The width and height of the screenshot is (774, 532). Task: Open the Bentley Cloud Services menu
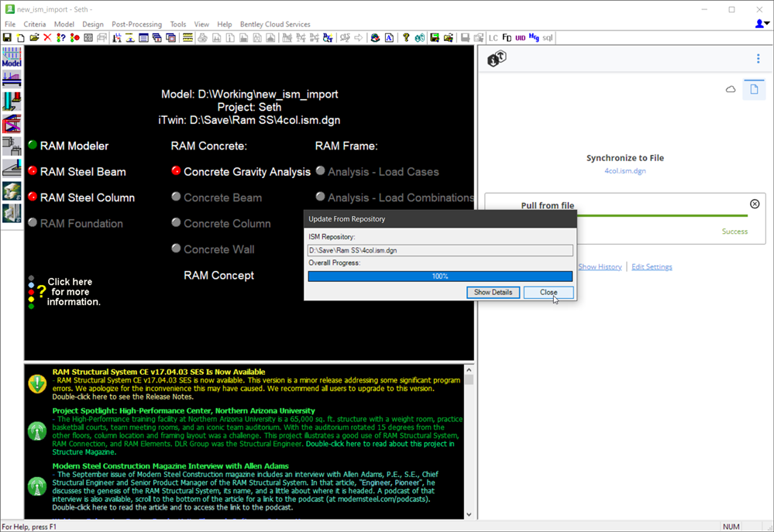(275, 24)
